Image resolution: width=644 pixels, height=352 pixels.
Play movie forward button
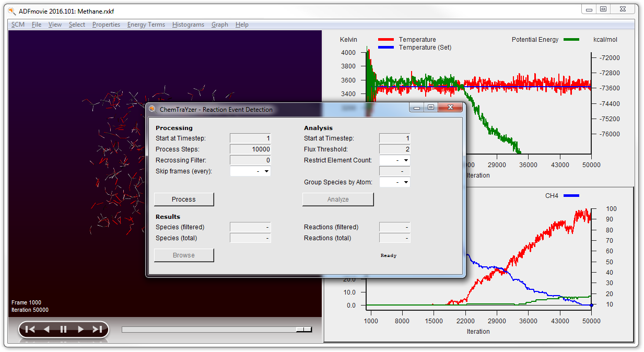(80, 329)
